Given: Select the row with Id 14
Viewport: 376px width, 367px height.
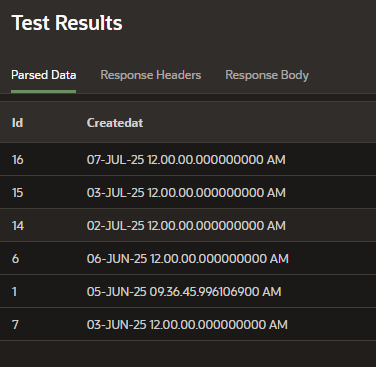Looking at the screenshot, I should tap(188, 225).
